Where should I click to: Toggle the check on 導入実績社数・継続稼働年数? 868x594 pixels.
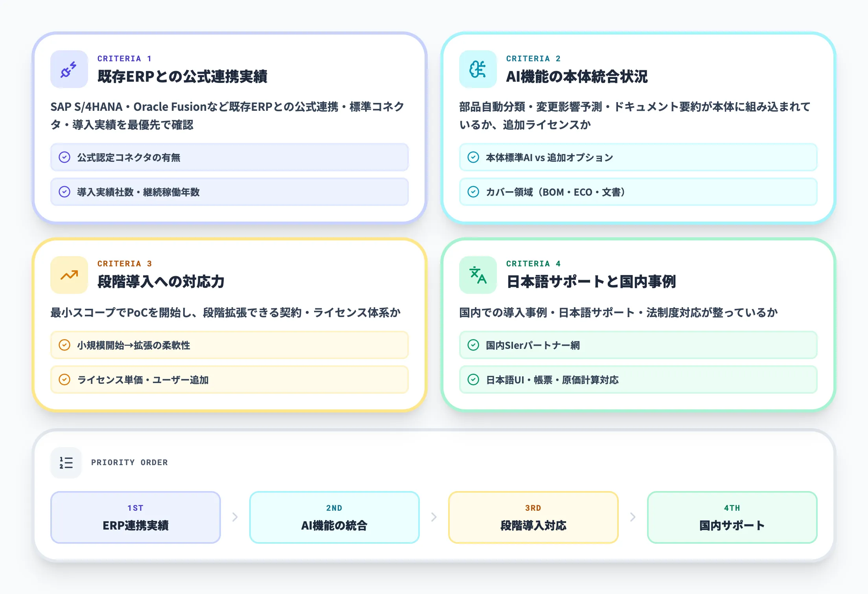64,192
